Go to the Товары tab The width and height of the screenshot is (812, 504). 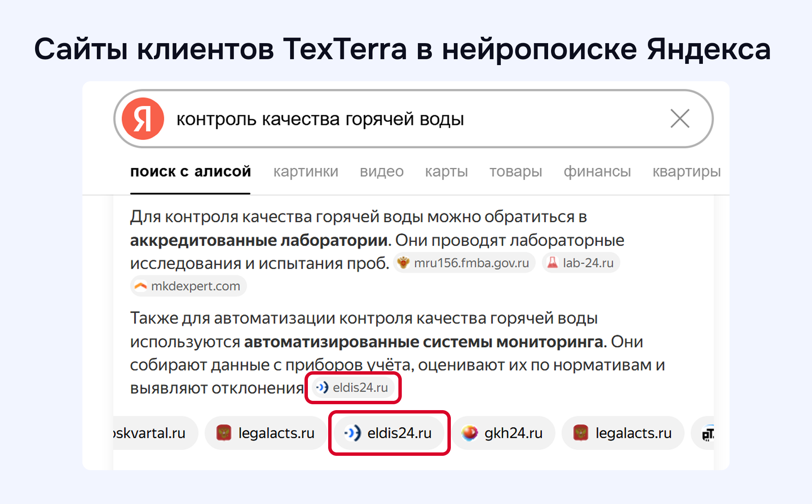[516, 172]
